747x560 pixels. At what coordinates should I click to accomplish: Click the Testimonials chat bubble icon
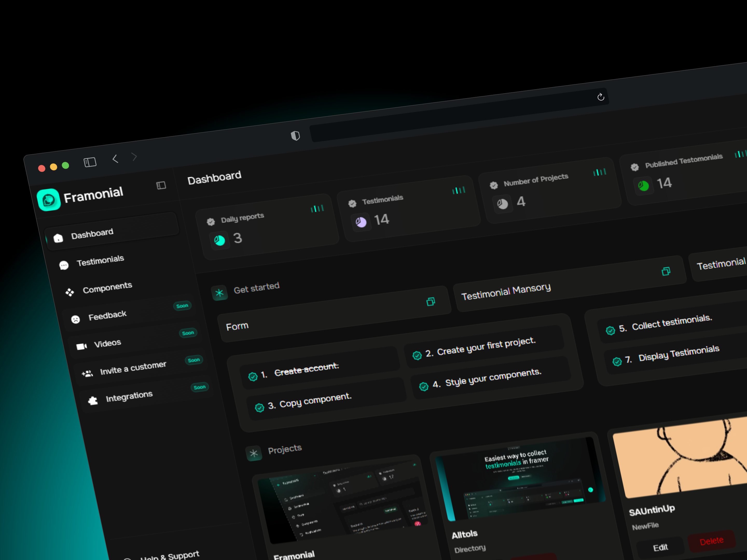click(x=64, y=265)
